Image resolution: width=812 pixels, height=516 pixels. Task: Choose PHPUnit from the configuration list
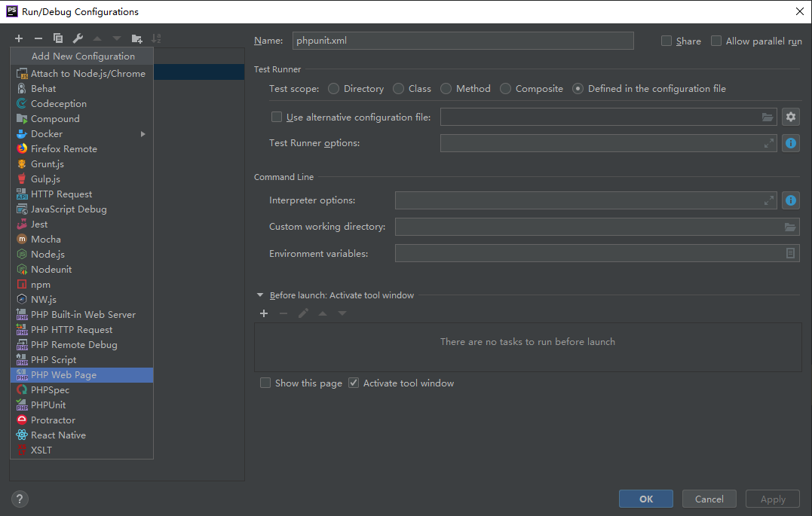(x=48, y=405)
